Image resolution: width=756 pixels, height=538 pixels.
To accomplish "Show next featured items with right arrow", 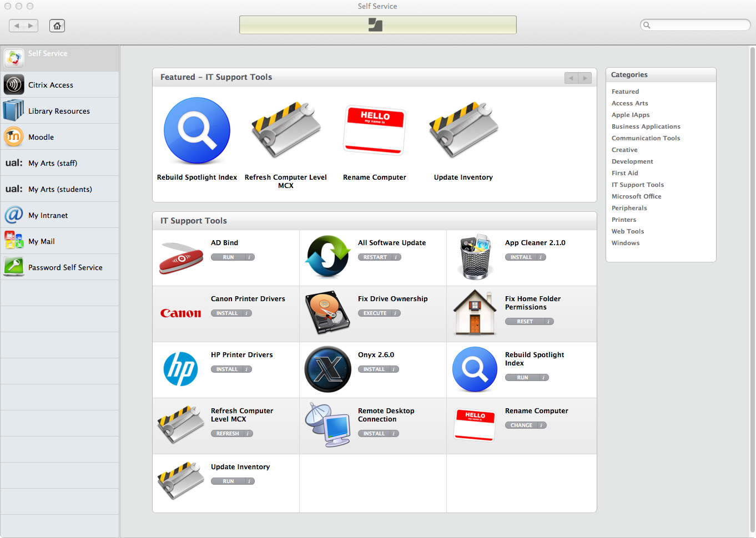I will [585, 78].
